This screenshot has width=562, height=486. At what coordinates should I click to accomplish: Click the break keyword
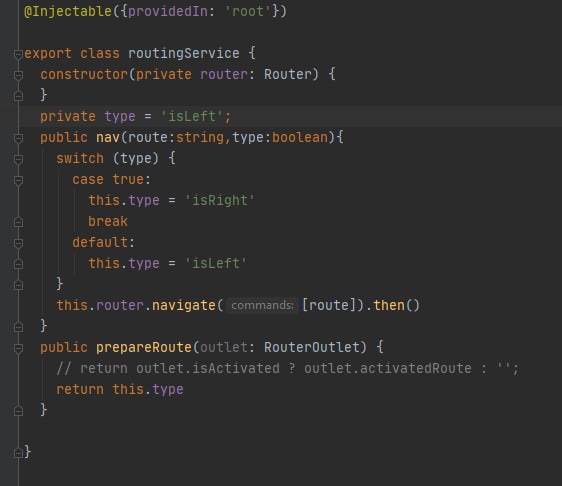(108, 221)
